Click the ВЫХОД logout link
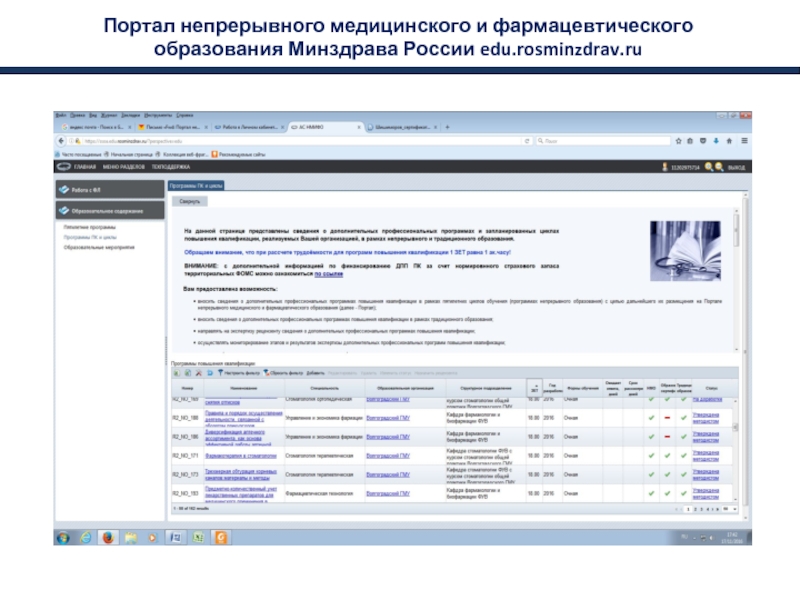Screen dimensions: 800x600 737,167
